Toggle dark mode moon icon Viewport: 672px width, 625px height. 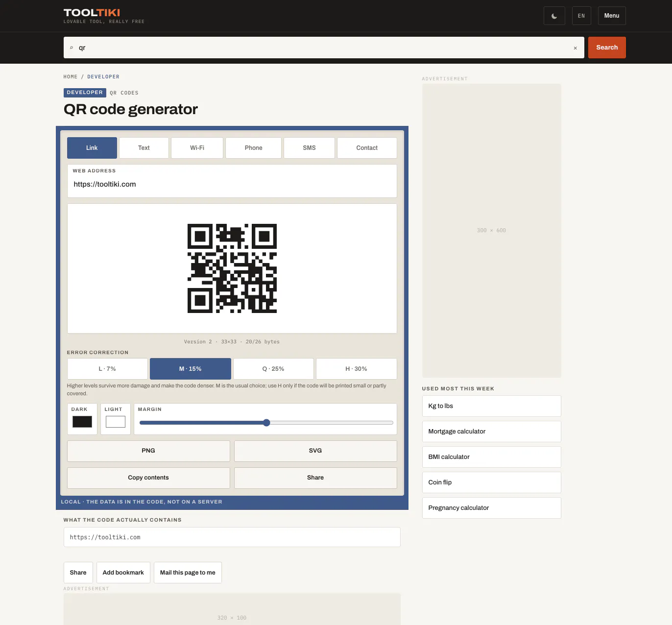[x=554, y=16]
